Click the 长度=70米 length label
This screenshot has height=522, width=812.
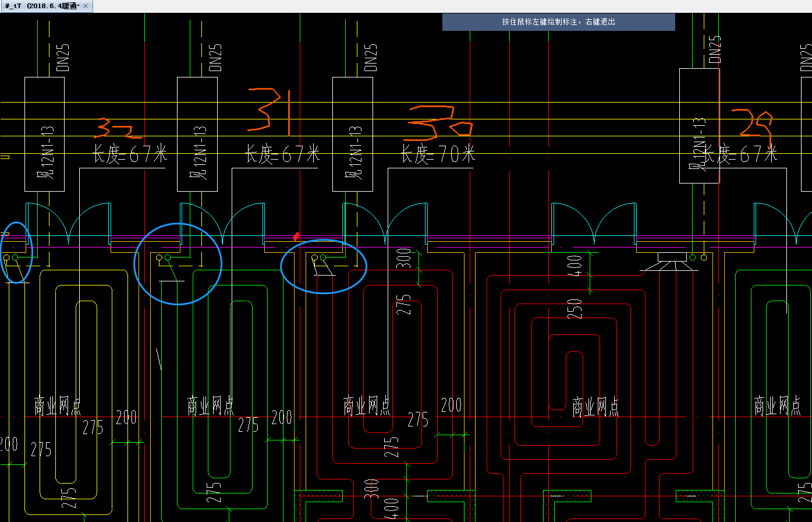pyautogui.click(x=438, y=154)
